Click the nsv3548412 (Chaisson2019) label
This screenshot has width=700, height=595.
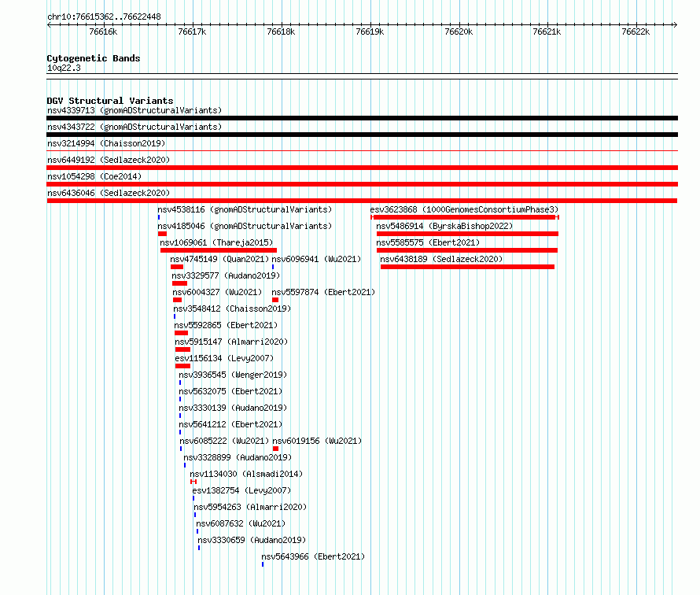[x=232, y=309]
